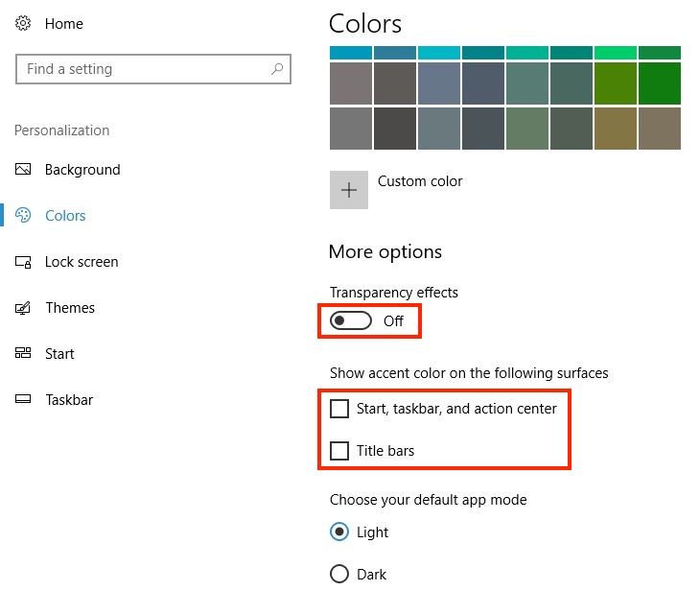Open the Themes section

coord(70,308)
